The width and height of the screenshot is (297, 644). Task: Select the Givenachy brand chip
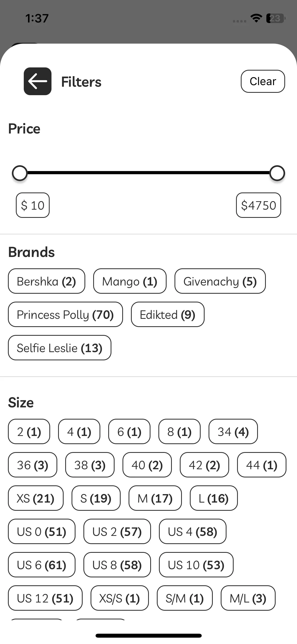[x=220, y=281]
